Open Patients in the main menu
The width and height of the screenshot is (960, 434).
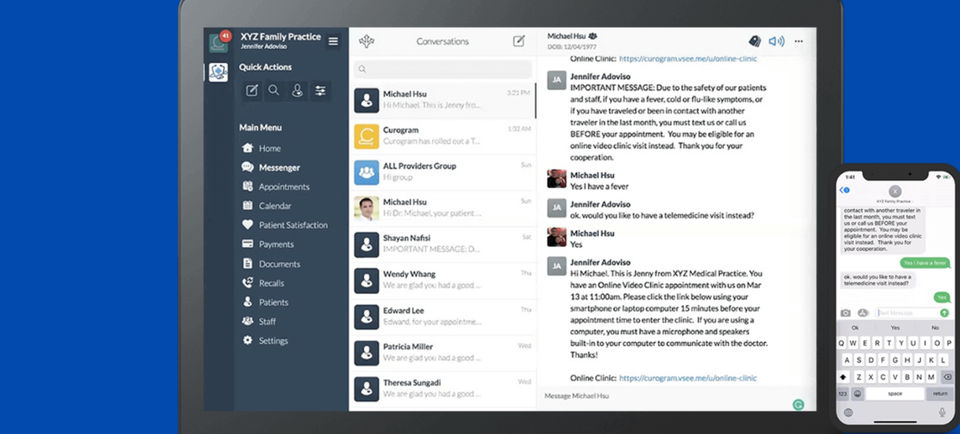(264, 302)
